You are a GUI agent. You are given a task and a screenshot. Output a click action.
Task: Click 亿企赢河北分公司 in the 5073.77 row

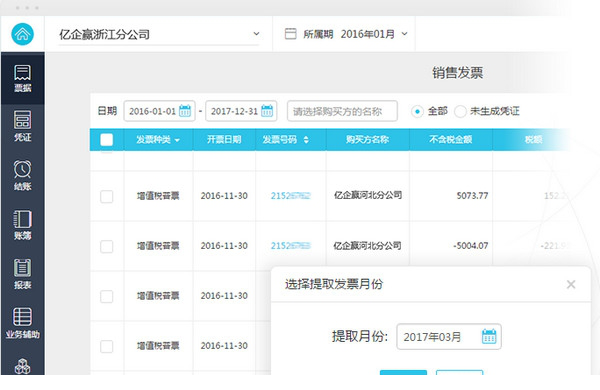[x=368, y=195]
